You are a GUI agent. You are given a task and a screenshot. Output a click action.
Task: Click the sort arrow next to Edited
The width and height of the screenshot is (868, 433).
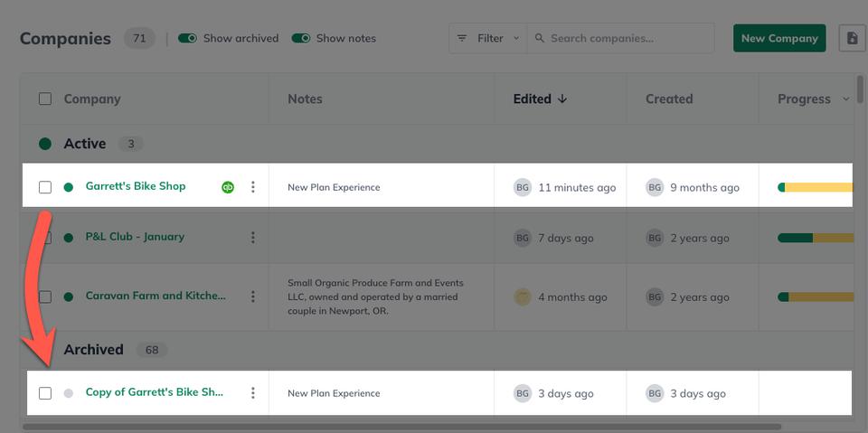coord(562,99)
